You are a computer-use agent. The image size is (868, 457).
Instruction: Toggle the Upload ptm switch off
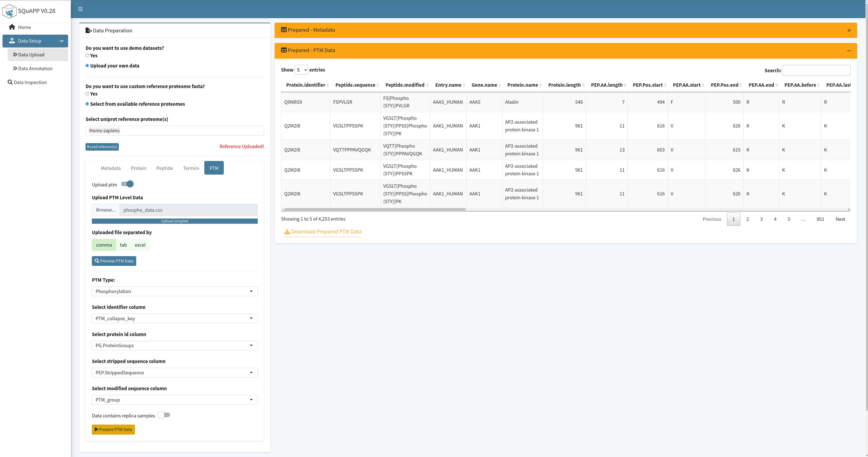point(128,184)
